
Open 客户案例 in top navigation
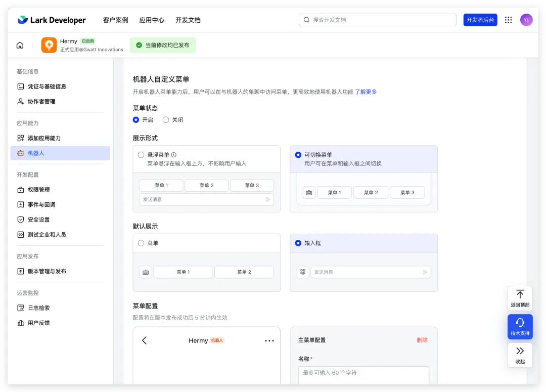pyautogui.click(x=116, y=20)
